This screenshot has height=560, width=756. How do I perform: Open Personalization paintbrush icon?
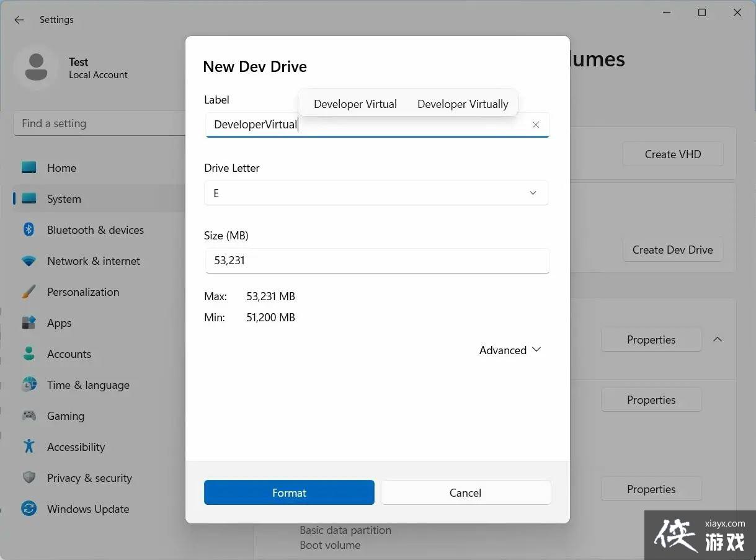pyautogui.click(x=29, y=292)
